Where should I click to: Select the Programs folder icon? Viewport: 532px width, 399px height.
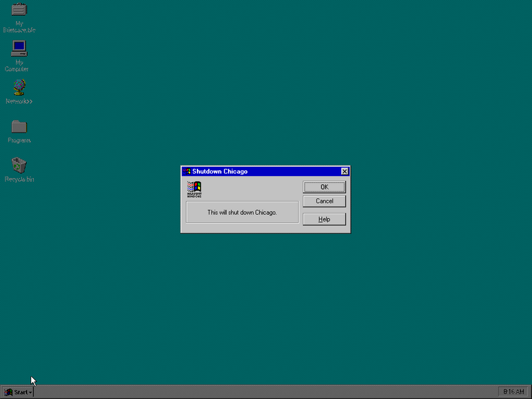[x=19, y=126]
